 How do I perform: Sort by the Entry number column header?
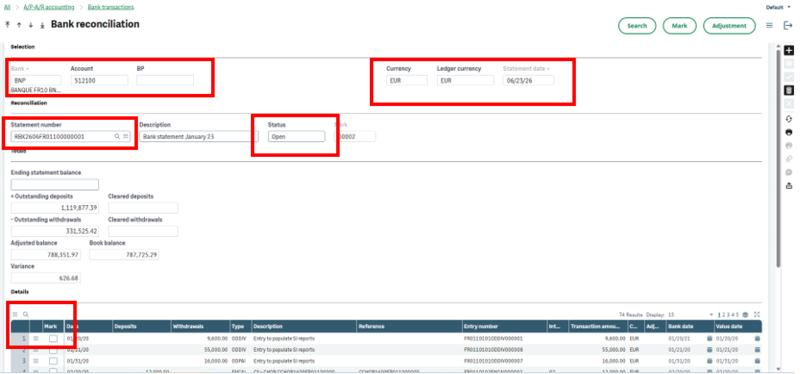click(504, 327)
